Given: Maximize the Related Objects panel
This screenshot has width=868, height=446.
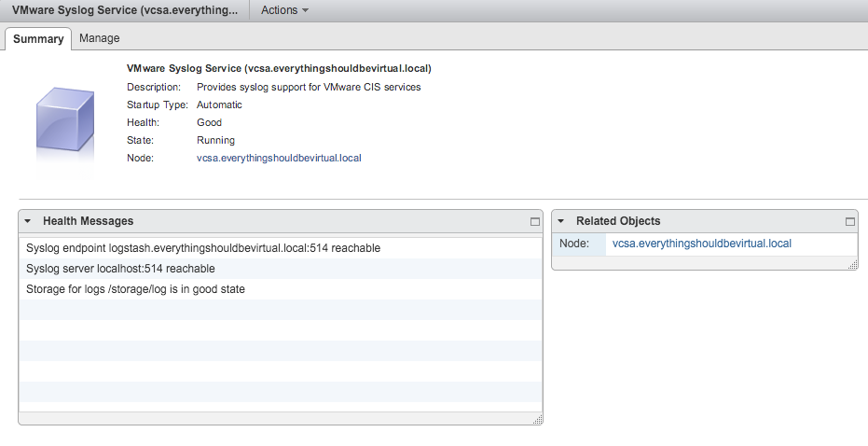Looking at the screenshot, I should [849, 222].
